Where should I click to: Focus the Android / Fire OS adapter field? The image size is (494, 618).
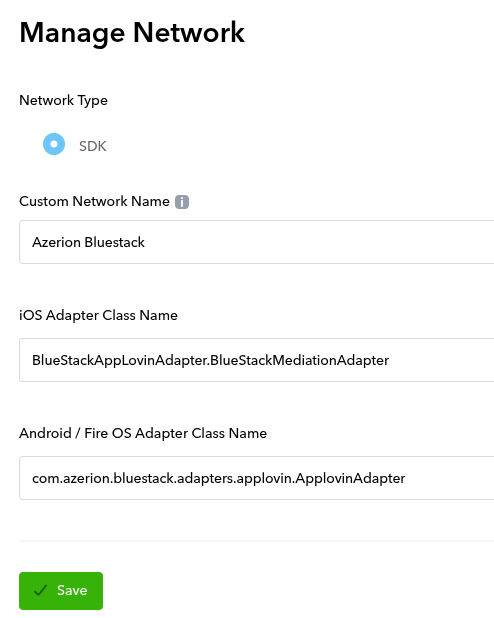[256, 478]
